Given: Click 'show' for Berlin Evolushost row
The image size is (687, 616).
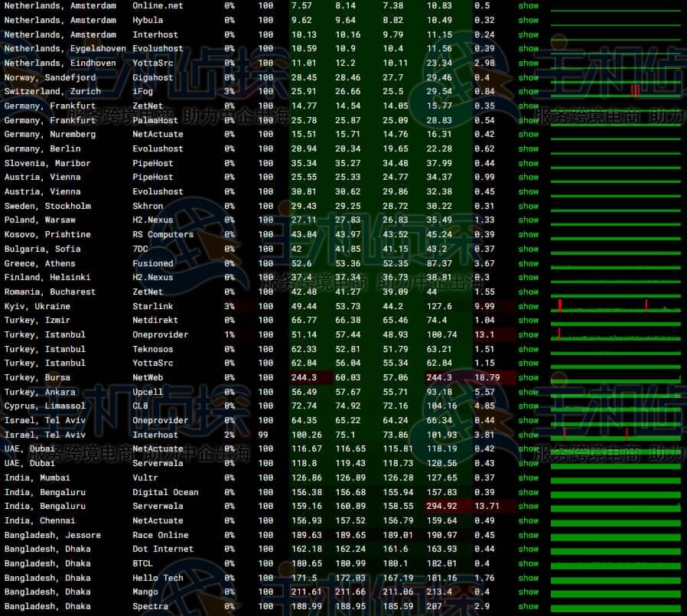Looking at the screenshot, I should click(x=529, y=149).
